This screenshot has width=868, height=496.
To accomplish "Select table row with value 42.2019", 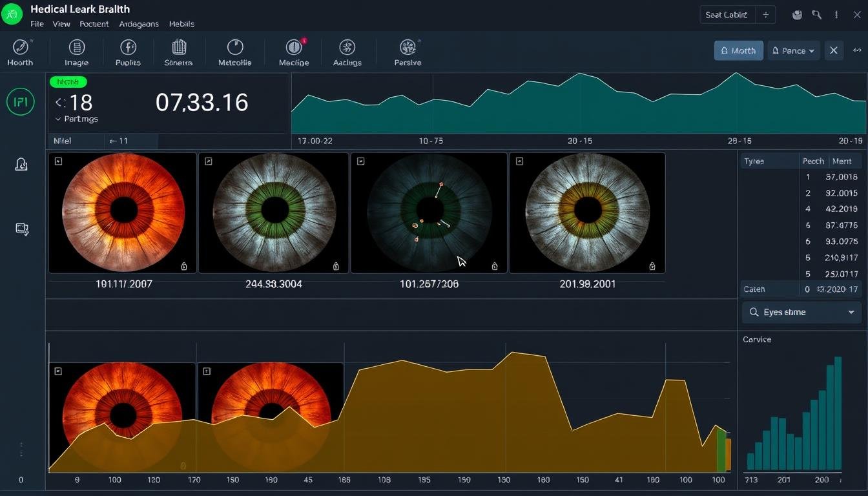I will click(x=801, y=209).
